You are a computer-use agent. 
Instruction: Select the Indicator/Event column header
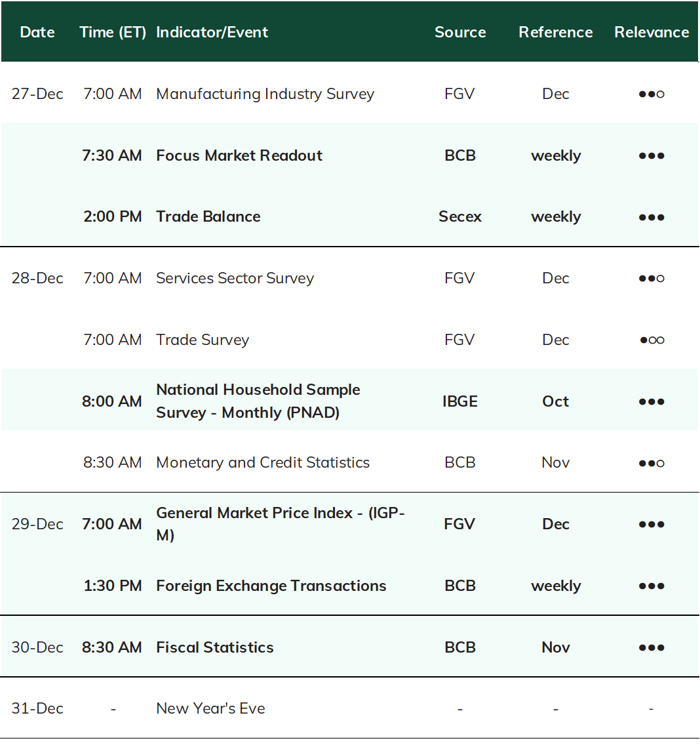pos(212,32)
